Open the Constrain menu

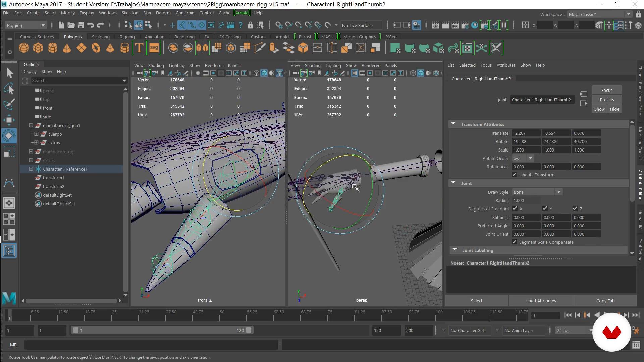click(x=185, y=13)
